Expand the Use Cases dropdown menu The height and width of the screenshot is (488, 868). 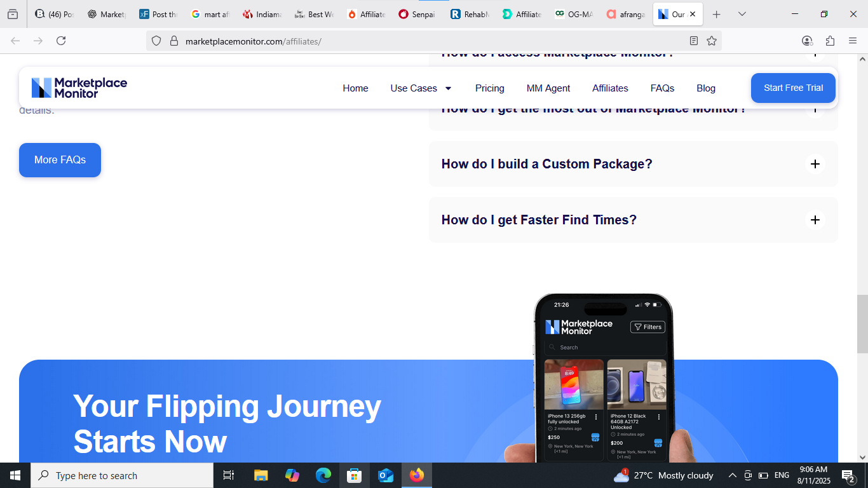coord(421,88)
